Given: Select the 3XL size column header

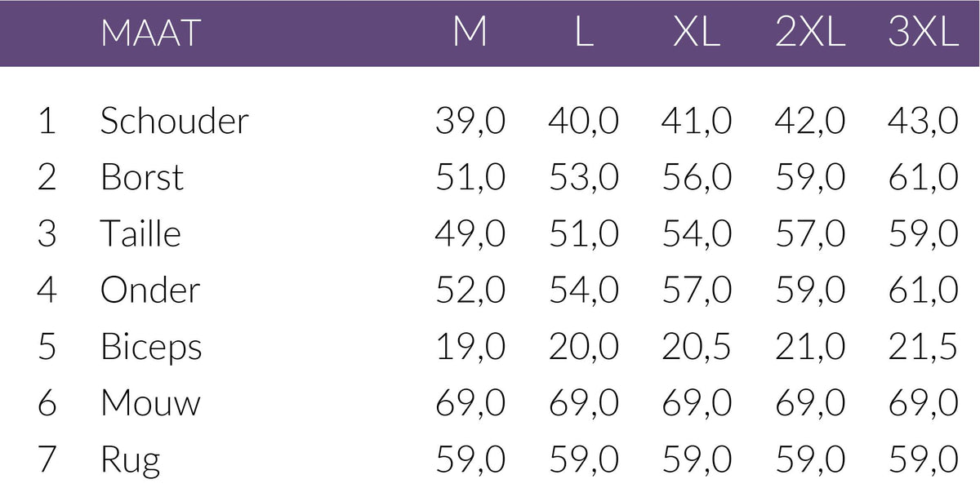Looking at the screenshot, I should pos(923,33).
